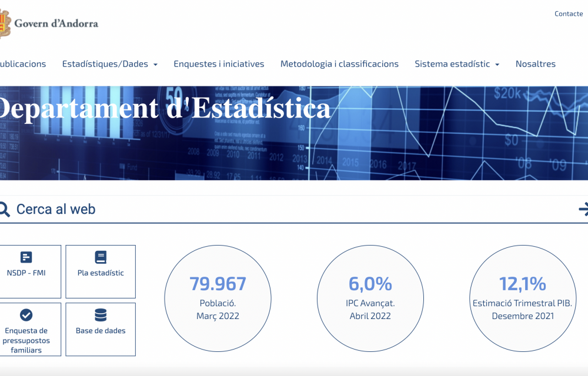Open the 12,1% Estimació Trimestral PIB circle
This screenshot has width=588, height=376.
click(x=522, y=298)
